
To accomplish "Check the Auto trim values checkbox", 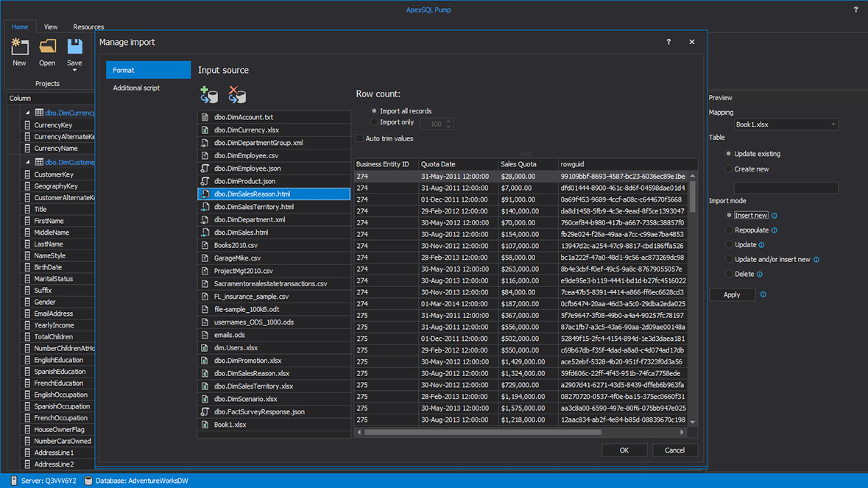I will [359, 138].
